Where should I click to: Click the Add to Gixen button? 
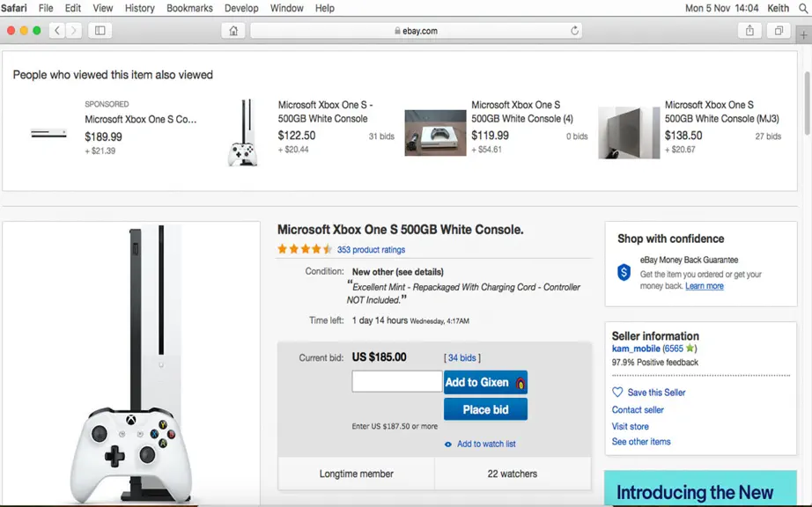click(x=485, y=382)
